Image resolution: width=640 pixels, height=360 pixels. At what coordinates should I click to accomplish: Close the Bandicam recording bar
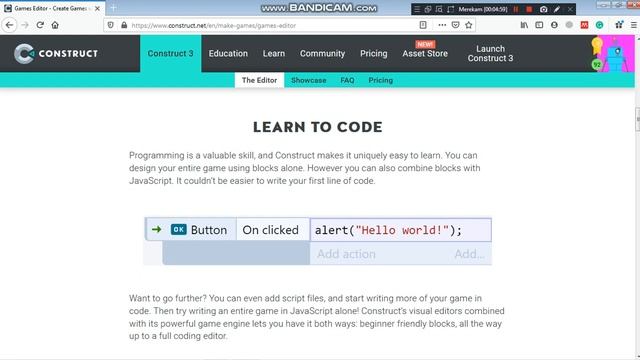tap(570, 9)
